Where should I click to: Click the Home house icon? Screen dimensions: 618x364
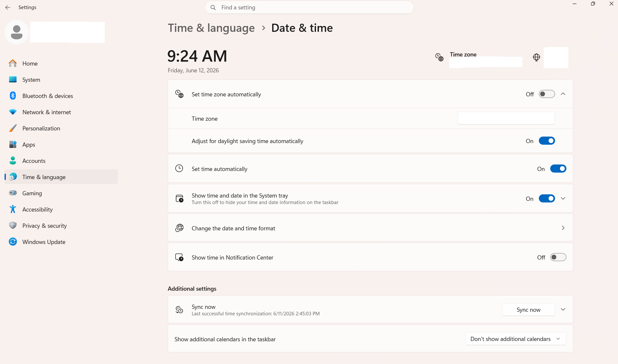point(13,63)
